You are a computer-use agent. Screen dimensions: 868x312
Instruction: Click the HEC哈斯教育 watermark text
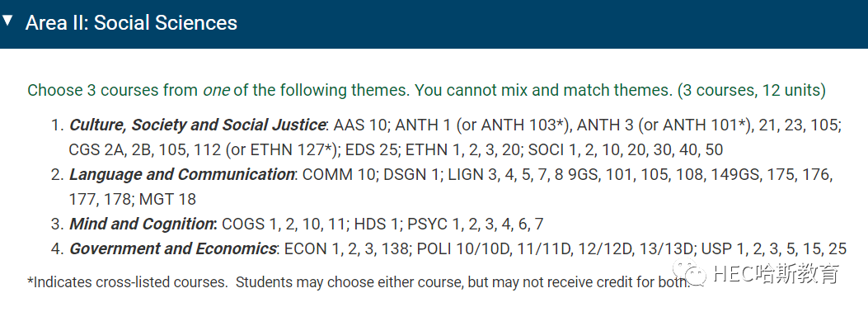pyautogui.click(x=777, y=273)
